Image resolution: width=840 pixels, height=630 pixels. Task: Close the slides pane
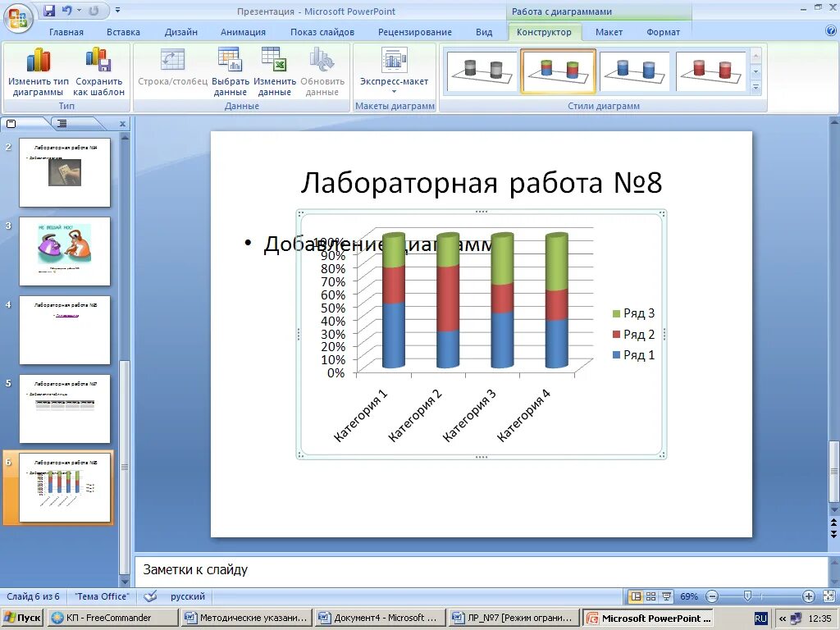pos(122,124)
